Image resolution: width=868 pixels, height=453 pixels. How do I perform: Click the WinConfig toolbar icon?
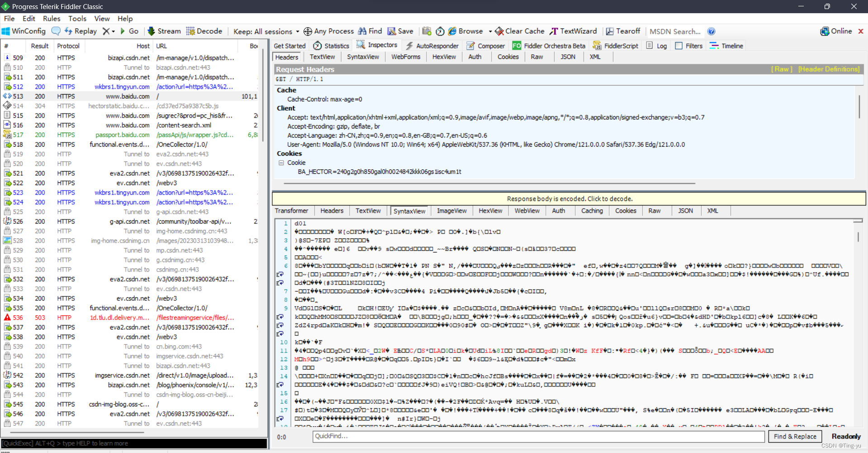pos(24,31)
